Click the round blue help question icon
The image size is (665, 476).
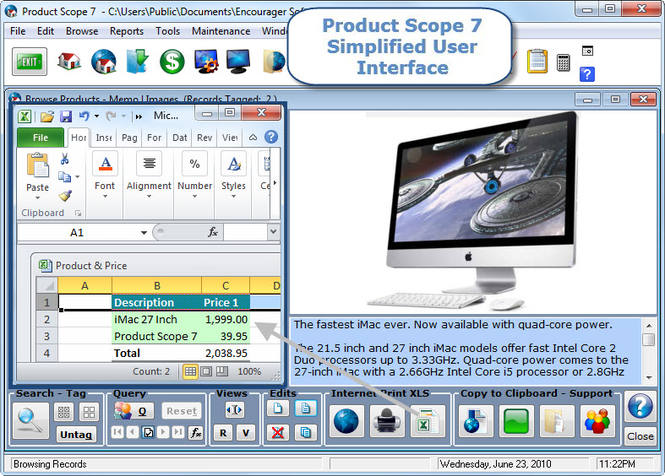coord(640,406)
